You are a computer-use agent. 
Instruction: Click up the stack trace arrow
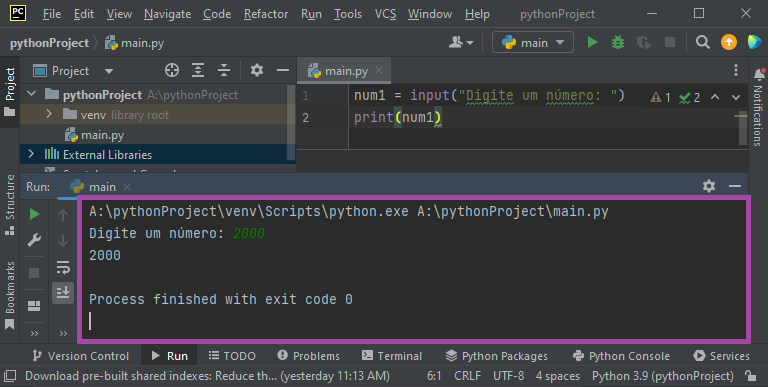click(x=63, y=214)
